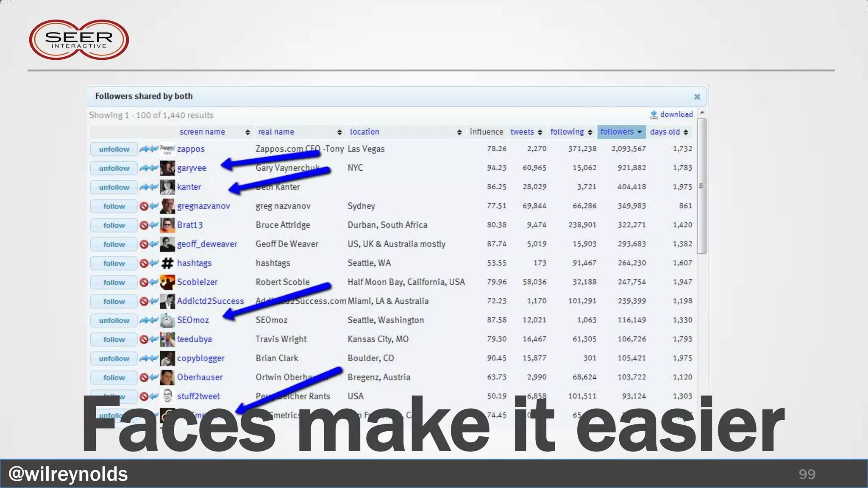Open garyvee's profile avatar
The image size is (868, 488).
[167, 168]
